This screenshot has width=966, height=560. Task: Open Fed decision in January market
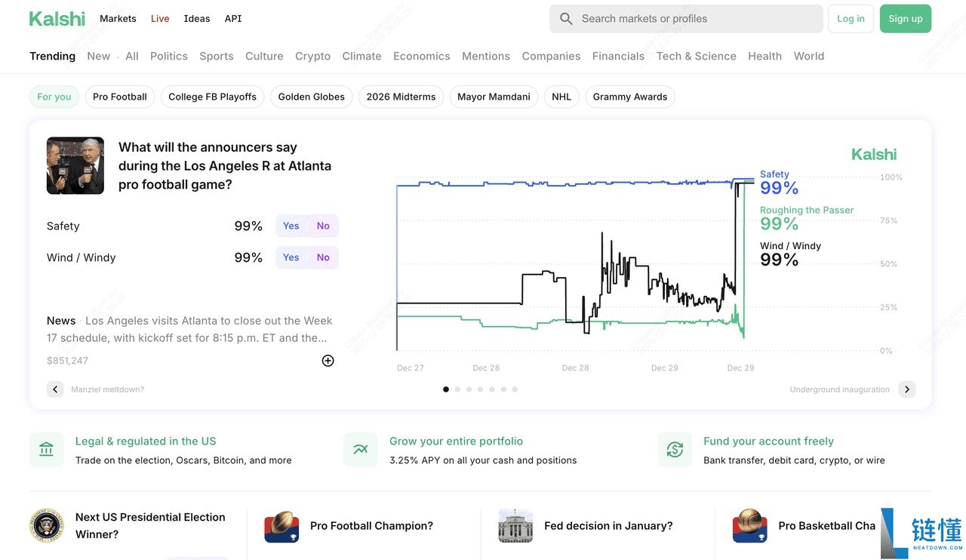608,526
